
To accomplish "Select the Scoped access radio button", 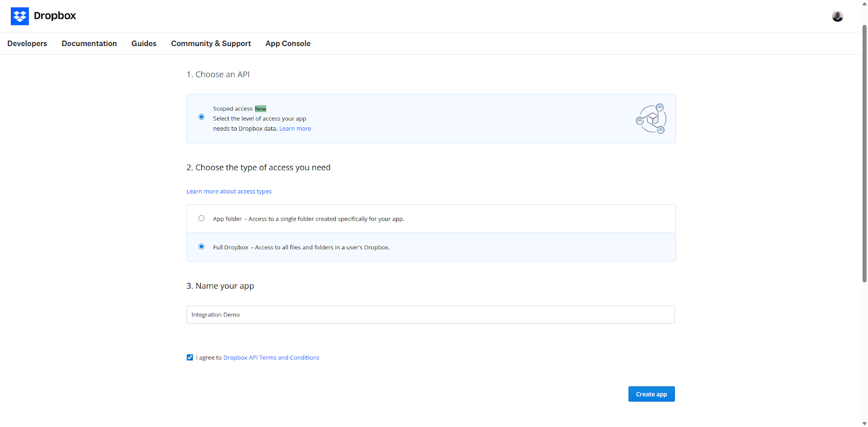I will (201, 117).
